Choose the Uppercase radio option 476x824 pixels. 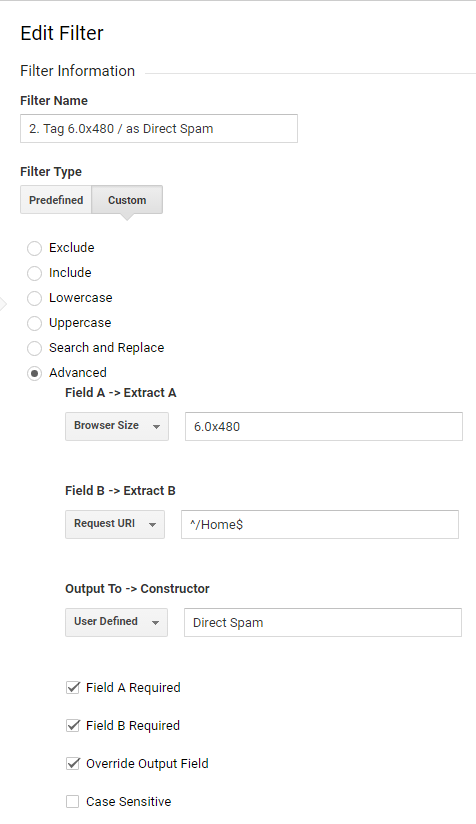35,323
